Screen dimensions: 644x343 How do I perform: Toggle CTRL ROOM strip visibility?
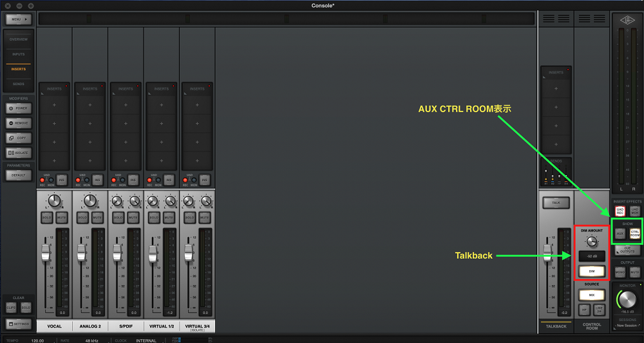[x=635, y=233]
